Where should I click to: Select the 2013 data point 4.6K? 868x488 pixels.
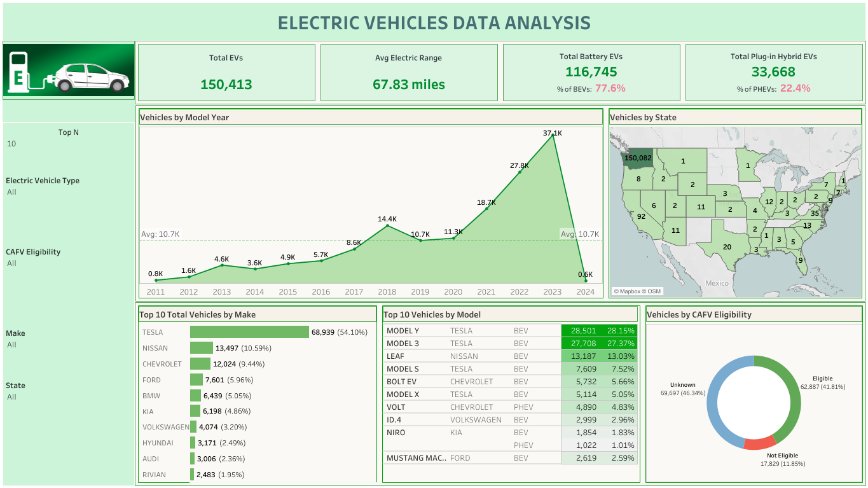(x=222, y=265)
